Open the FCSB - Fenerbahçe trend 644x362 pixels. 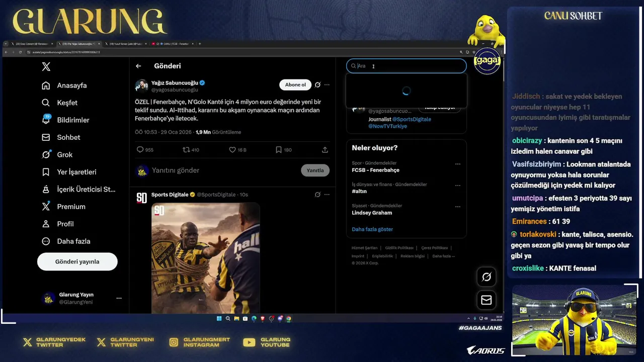(x=375, y=170)
